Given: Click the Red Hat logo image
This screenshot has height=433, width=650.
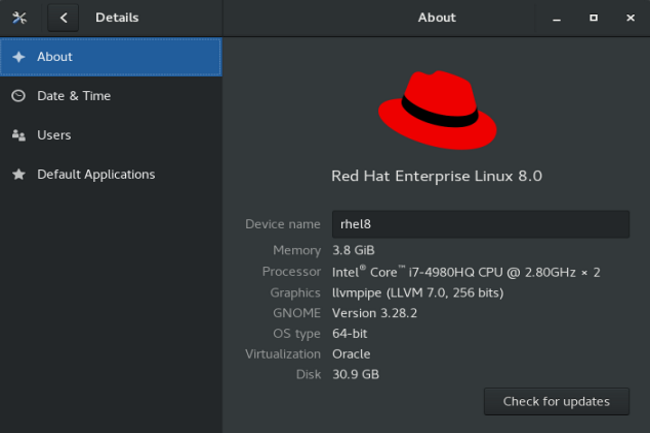Looking at the screenshot, I should coord(437,110).
